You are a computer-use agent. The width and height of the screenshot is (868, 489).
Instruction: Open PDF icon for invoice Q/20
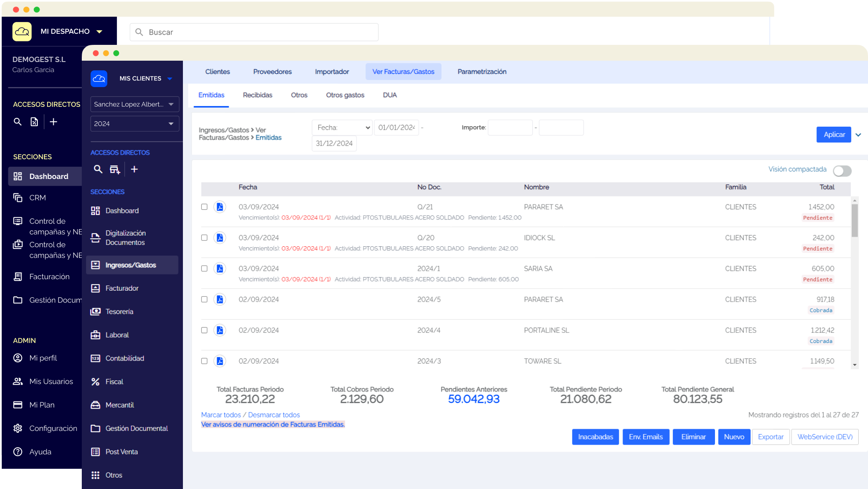[220, 237]
